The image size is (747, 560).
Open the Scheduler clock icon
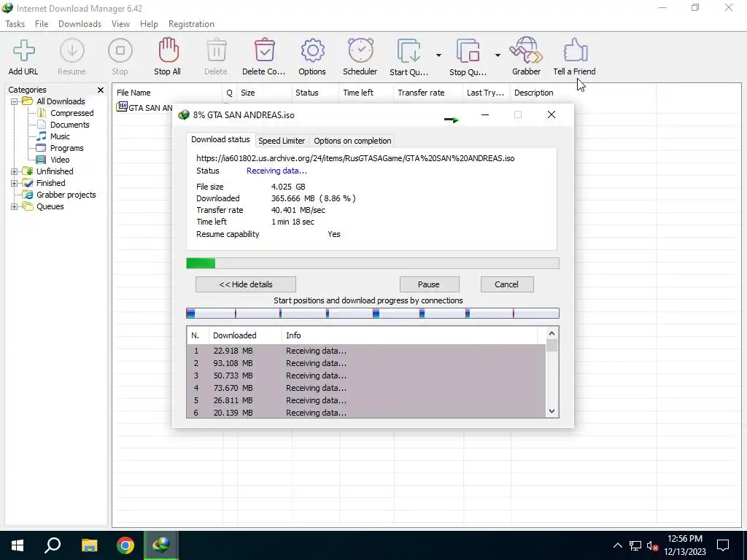tap(360, 51)
